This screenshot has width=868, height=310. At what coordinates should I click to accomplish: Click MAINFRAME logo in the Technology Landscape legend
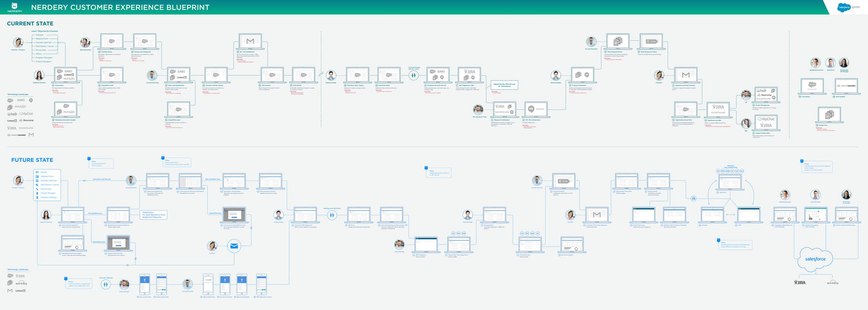[26, 128]
